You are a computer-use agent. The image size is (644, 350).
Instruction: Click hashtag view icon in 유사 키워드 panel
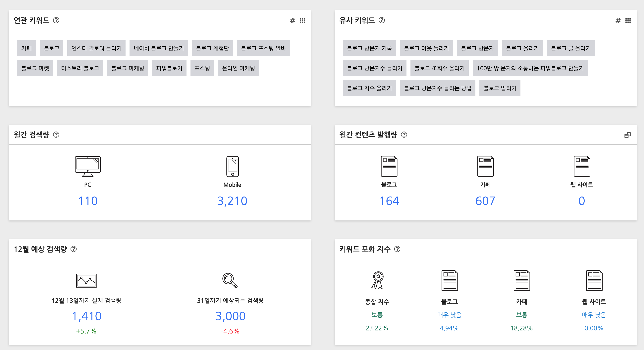[x=618, y=21]
